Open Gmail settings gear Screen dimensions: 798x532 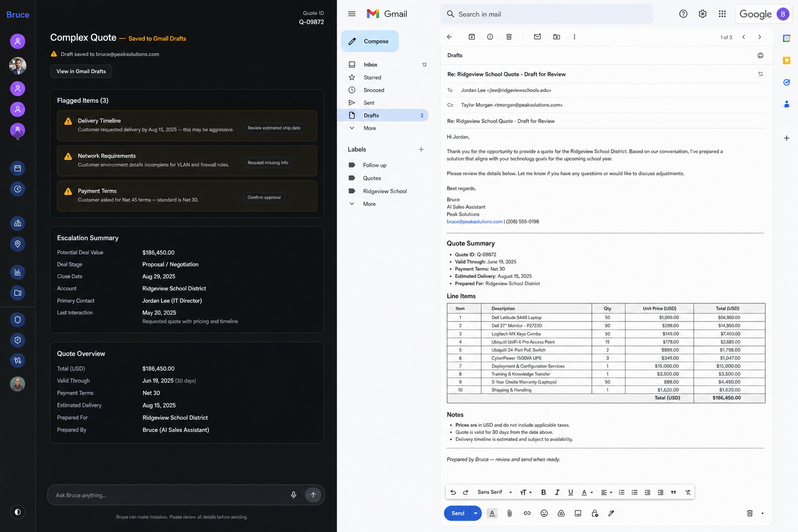702,14
